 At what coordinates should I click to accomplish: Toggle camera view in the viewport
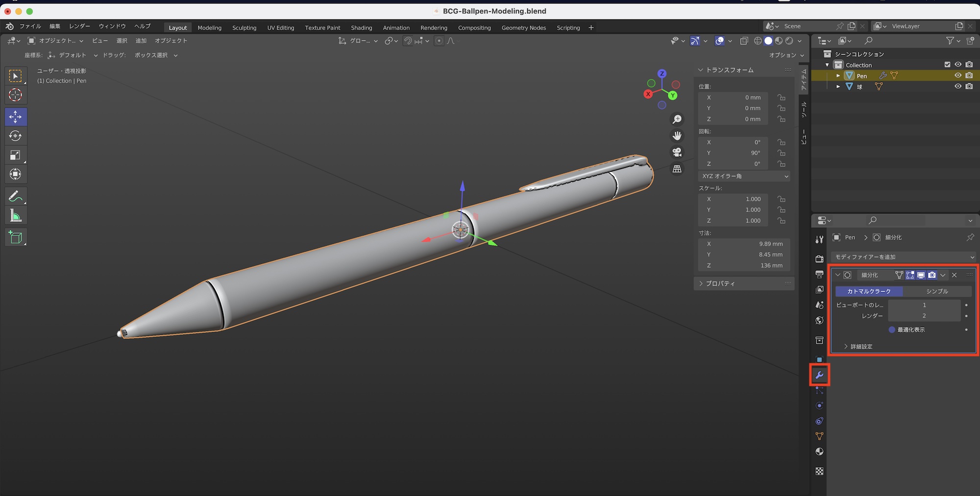[x=677, y=152]
